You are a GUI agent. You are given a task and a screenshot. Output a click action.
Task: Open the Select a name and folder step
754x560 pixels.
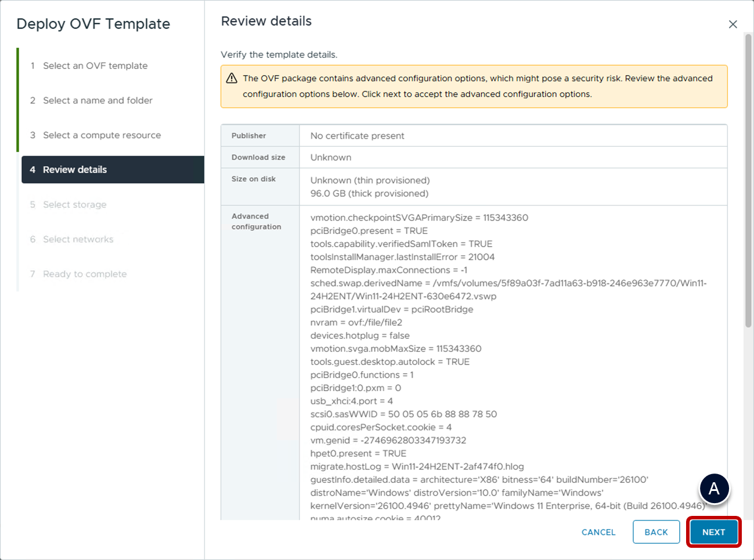(98, 100)
